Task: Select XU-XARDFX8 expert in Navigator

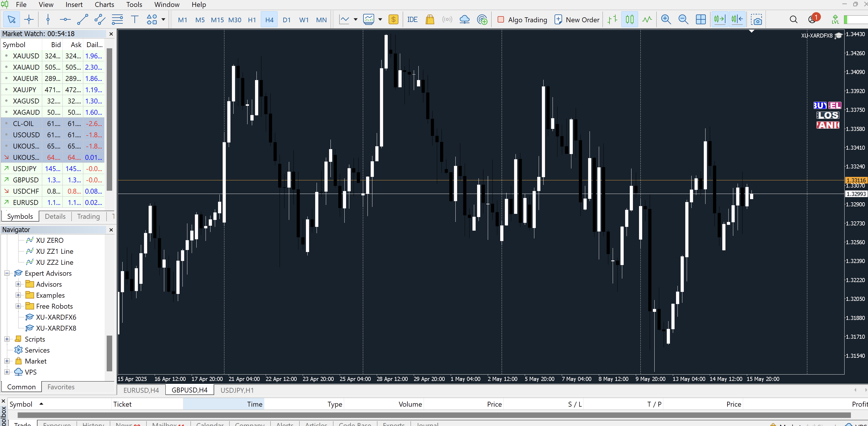Action: pyautogui.click(x=56, y=328)
